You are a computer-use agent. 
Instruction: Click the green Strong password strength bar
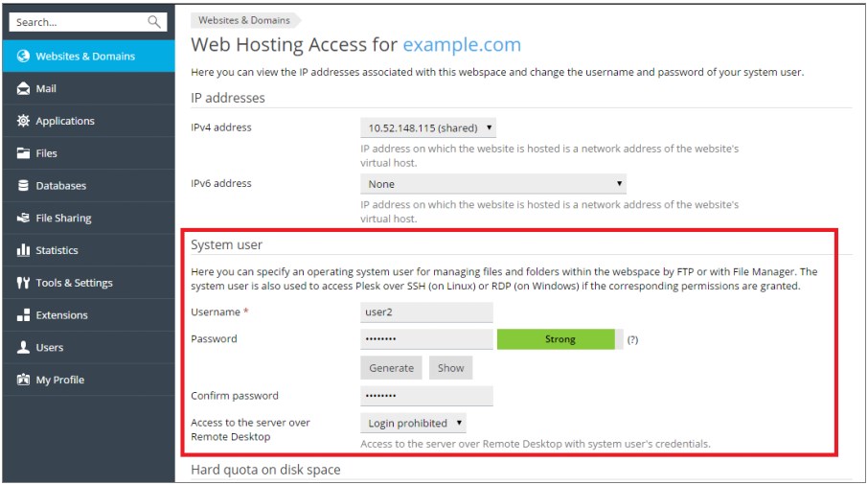coord(556,339)
